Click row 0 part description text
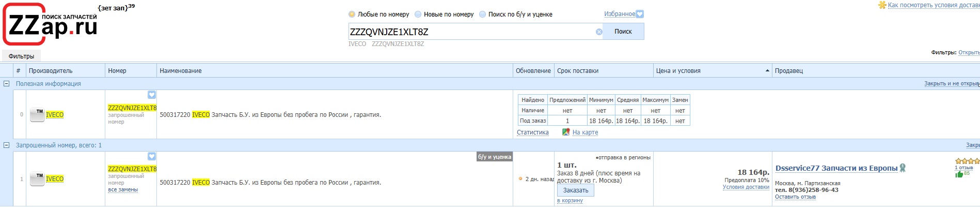 click(271, 115)
